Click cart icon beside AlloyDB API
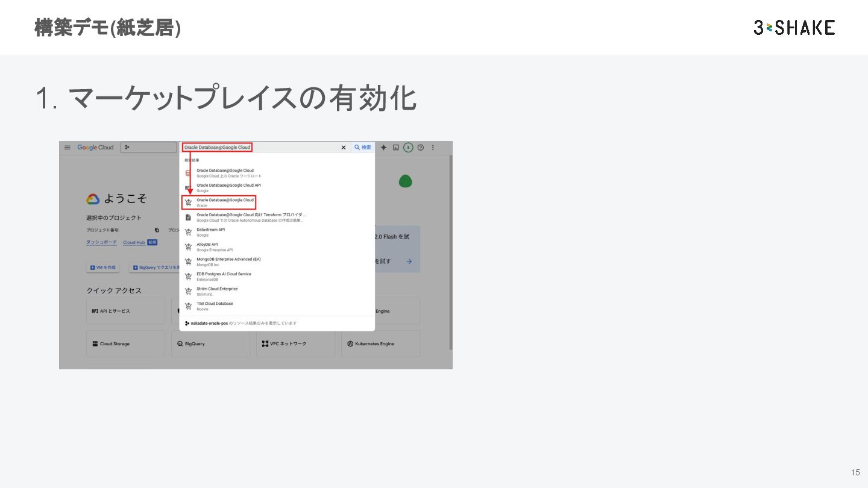This screenshot has height=488, width=868. pos(188,247)
